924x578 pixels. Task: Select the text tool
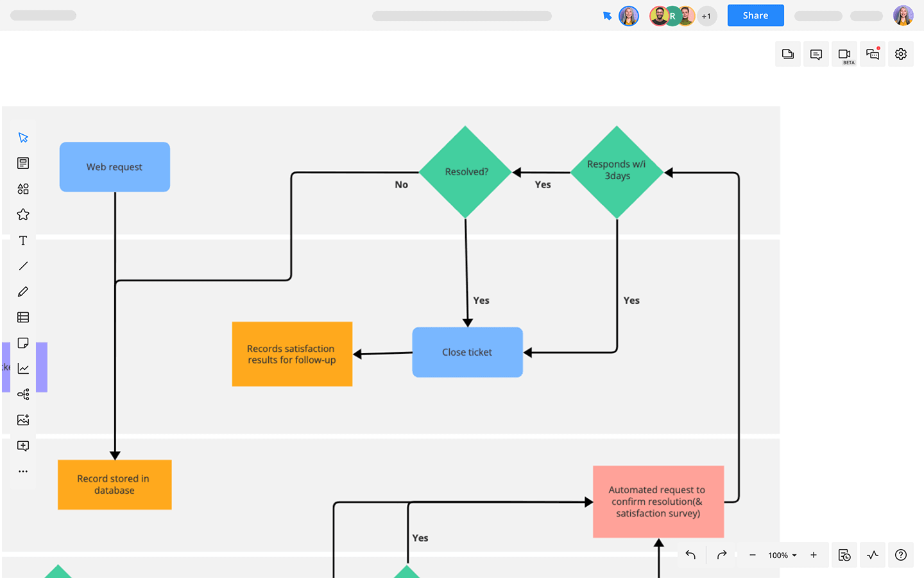(23, 240)
